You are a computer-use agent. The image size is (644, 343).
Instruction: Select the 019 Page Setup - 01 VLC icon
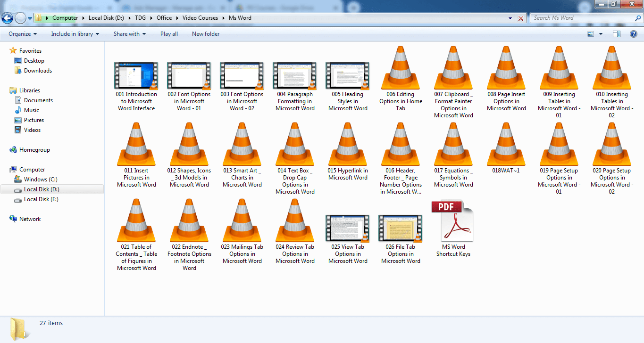point(559,144)
